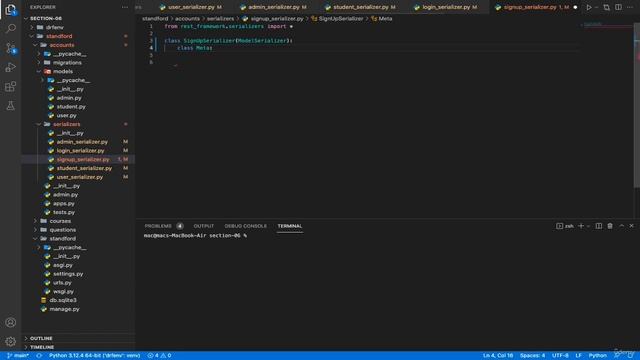Show the Problems panel tab
640x360 pixels.
(164, 226)
